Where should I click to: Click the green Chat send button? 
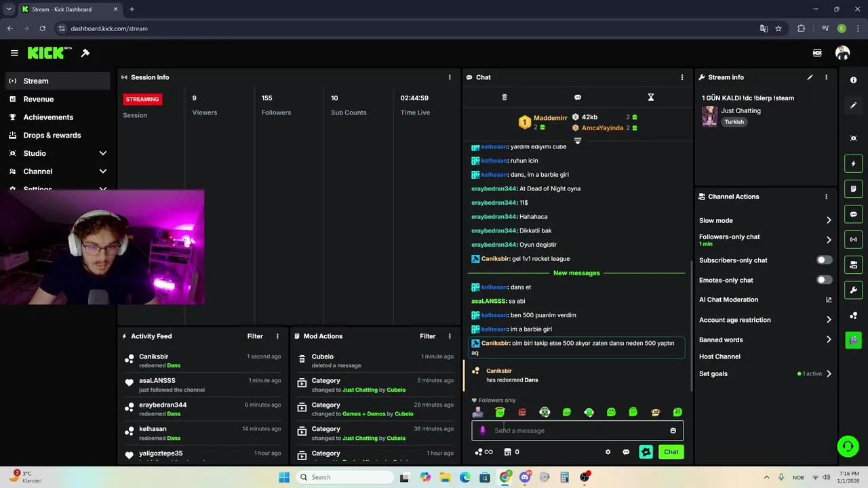tap(671, 452)
